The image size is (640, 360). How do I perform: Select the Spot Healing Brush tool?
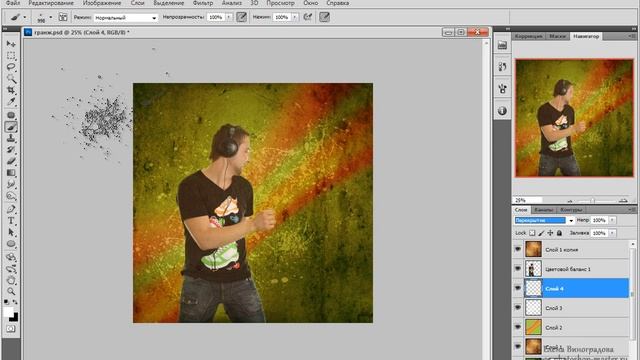[11, 116]
